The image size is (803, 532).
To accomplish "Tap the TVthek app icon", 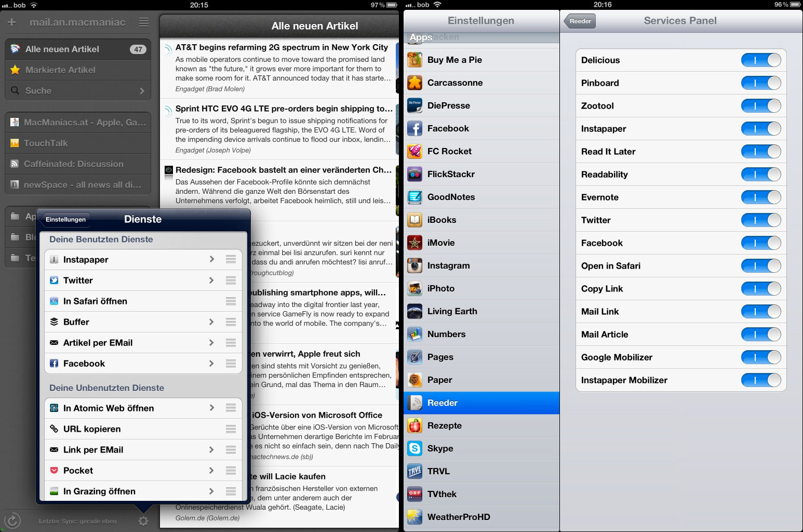I will (x=414, y=494).
